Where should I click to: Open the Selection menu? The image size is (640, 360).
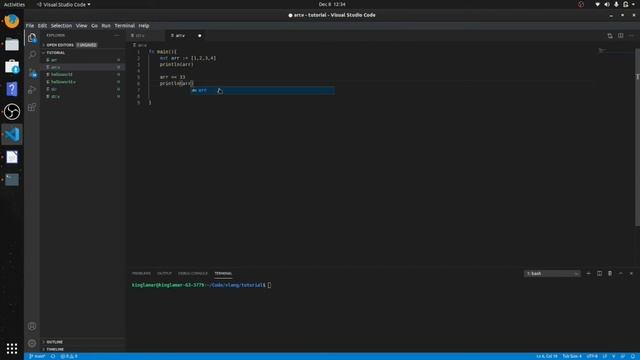point(61,26)
